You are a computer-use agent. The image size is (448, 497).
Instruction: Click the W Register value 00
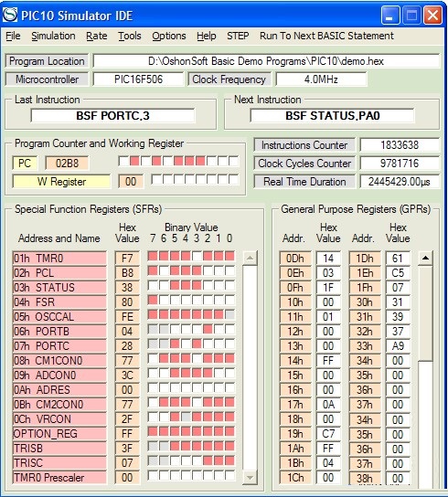tap(131, 182)
